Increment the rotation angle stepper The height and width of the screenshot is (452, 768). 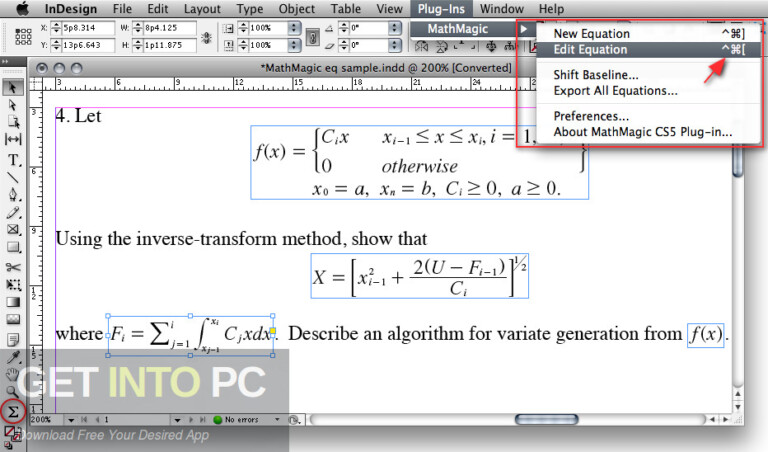[x=344, y=25]
